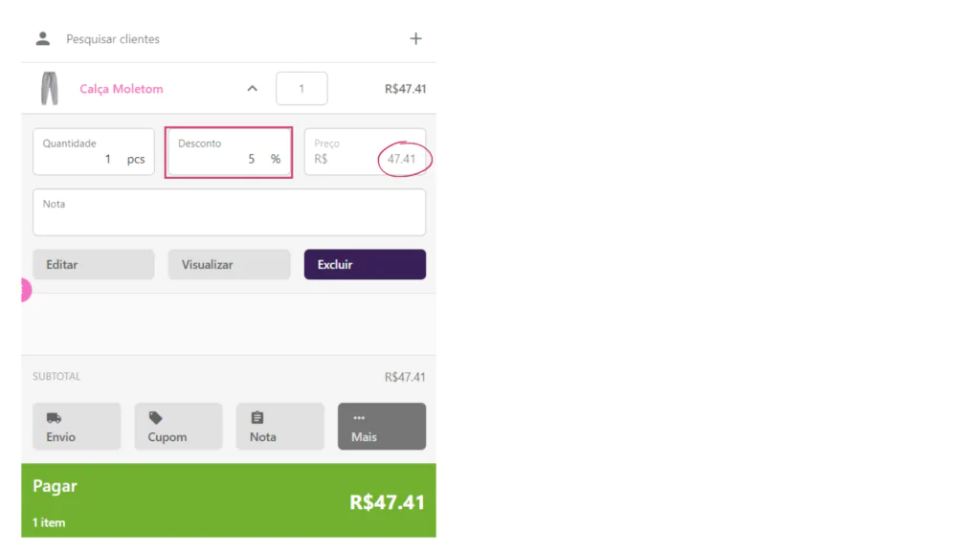Add a new customer with plus icon

click(x=415, y=38)
